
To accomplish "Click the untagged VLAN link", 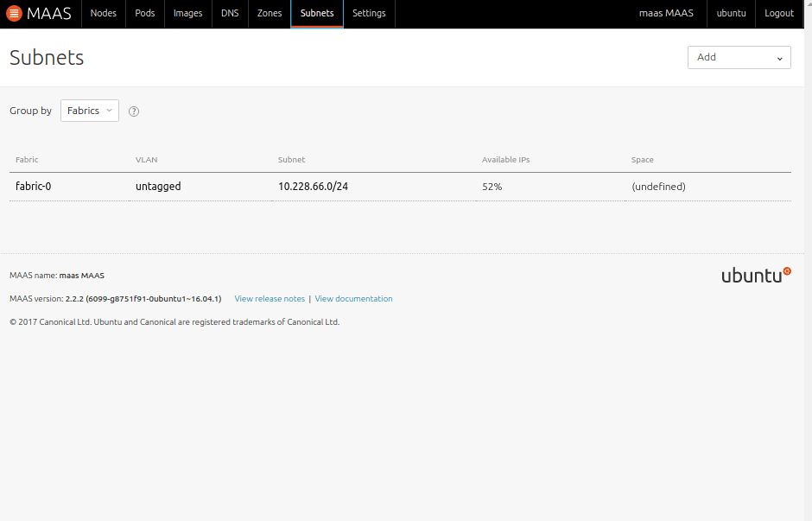I will 158,187.
